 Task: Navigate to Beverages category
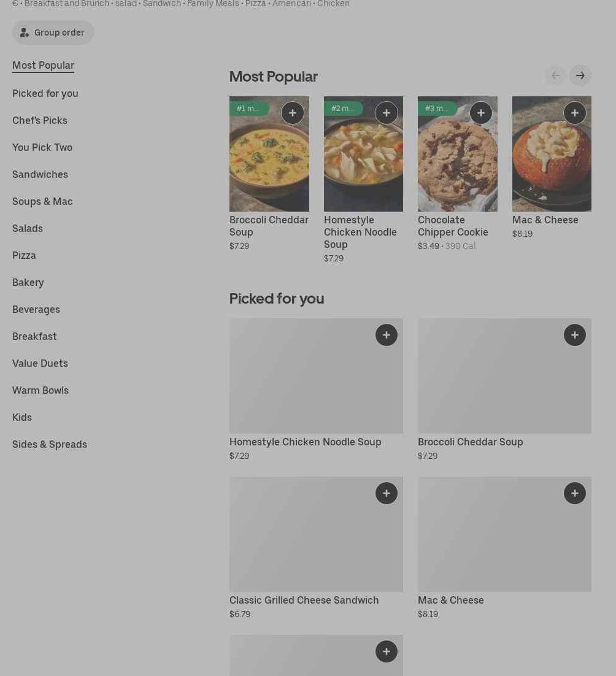[36, 309]
